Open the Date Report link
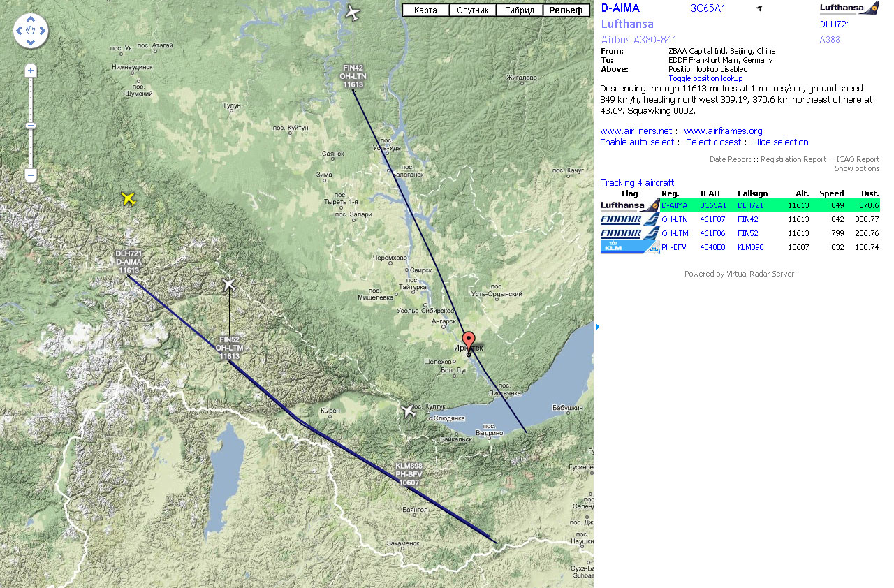Screen dimensions: 894x588 click(x=730, y=159)
